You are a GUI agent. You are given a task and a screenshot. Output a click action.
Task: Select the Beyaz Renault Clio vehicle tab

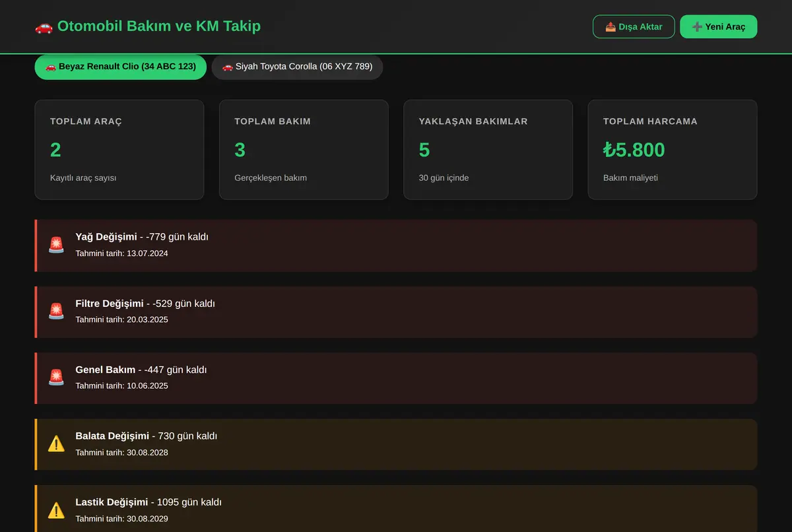(121, 67)
